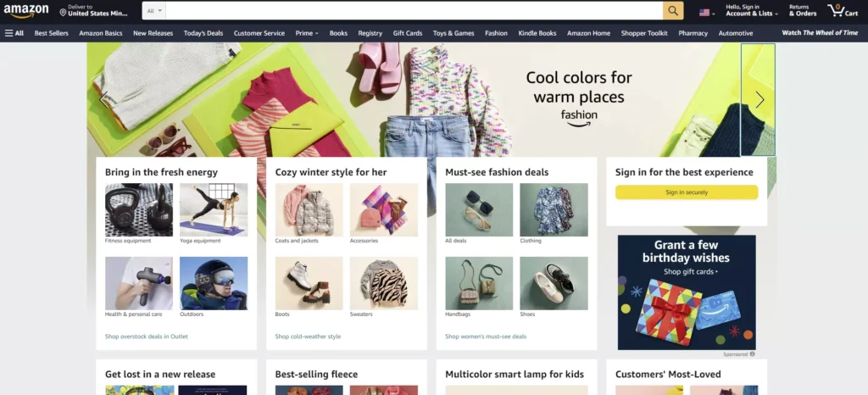Open the shopping cart icon
This screenshot has height=395, width=868.
pos(843,10)
